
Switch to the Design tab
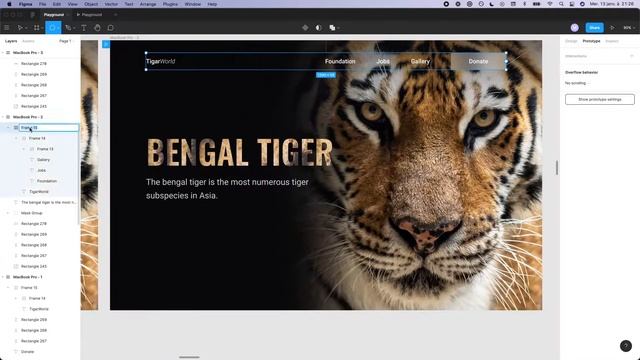click(571, 41)
